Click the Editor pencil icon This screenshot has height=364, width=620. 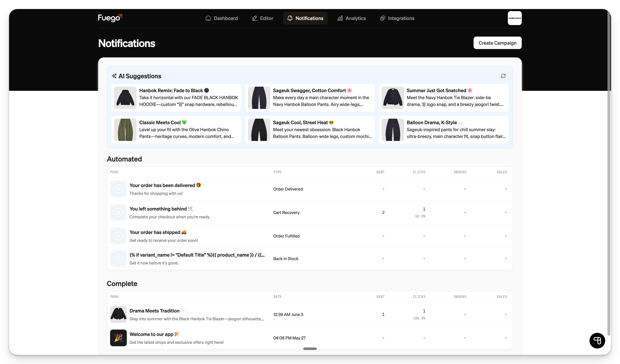click(x=254, y=18)
